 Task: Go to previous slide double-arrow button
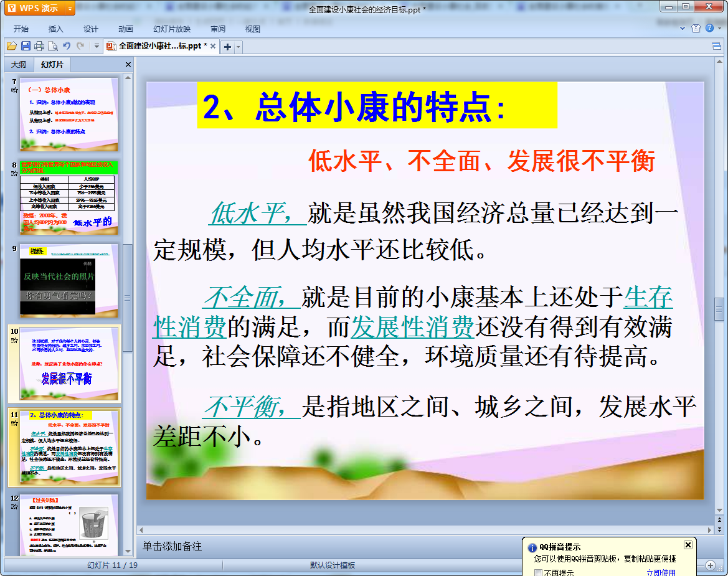[719, 520]
